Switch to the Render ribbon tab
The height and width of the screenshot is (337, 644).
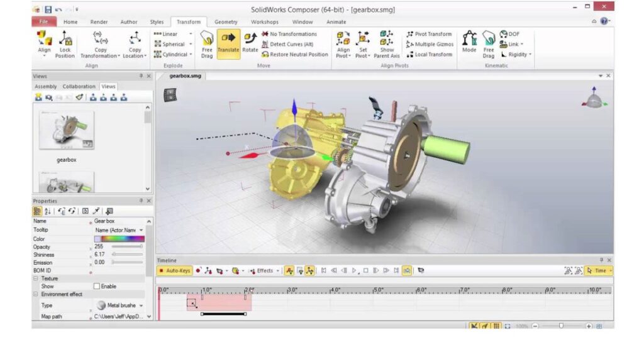(x=99, y=22)
